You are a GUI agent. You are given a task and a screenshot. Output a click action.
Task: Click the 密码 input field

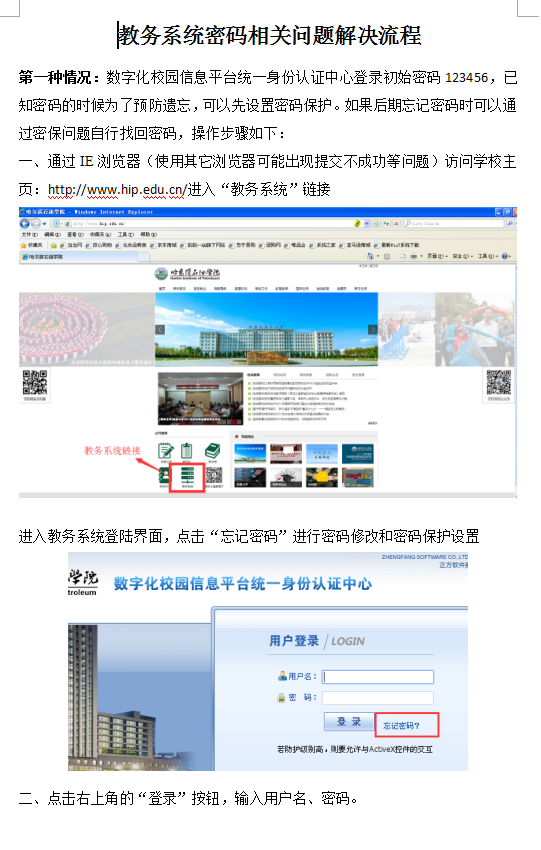coord(378,698)
